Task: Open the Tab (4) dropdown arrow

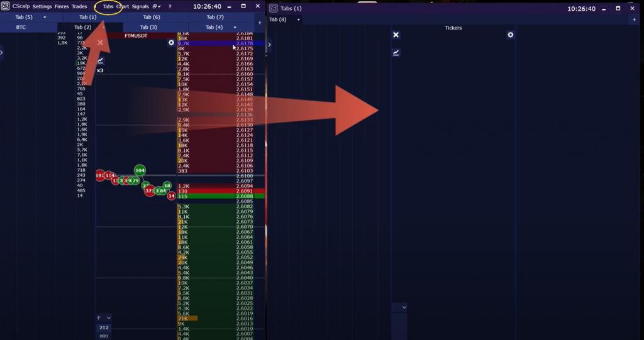Action: (x=235, y=28)
